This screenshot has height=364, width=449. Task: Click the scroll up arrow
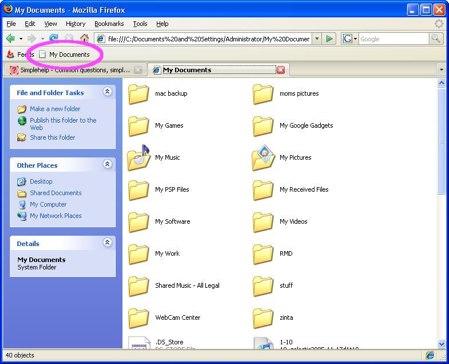point(441,83)
